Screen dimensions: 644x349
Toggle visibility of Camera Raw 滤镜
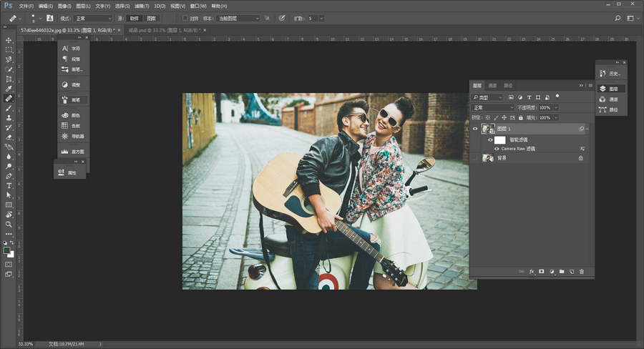pos(497,149)
